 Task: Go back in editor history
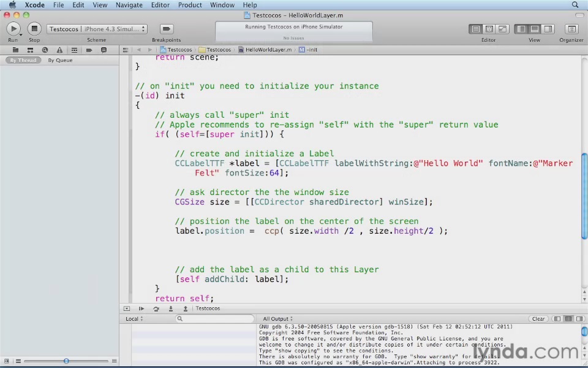click(139, 50)
